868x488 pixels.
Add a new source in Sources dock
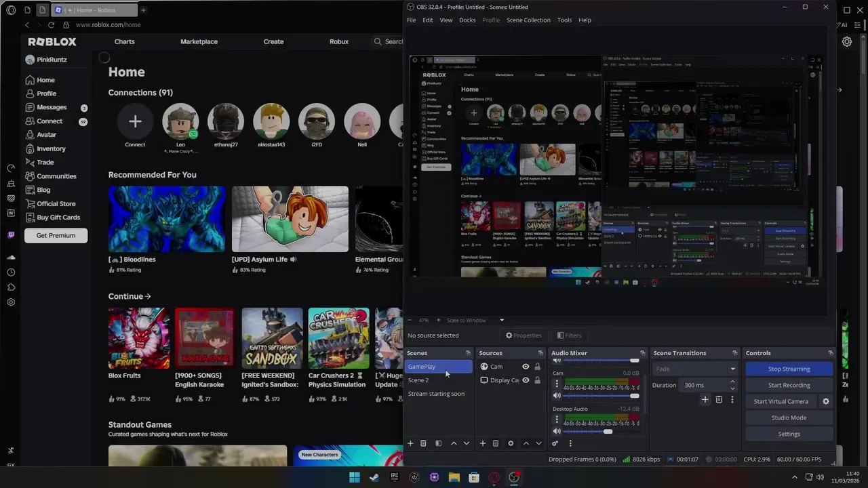[483, 443]
